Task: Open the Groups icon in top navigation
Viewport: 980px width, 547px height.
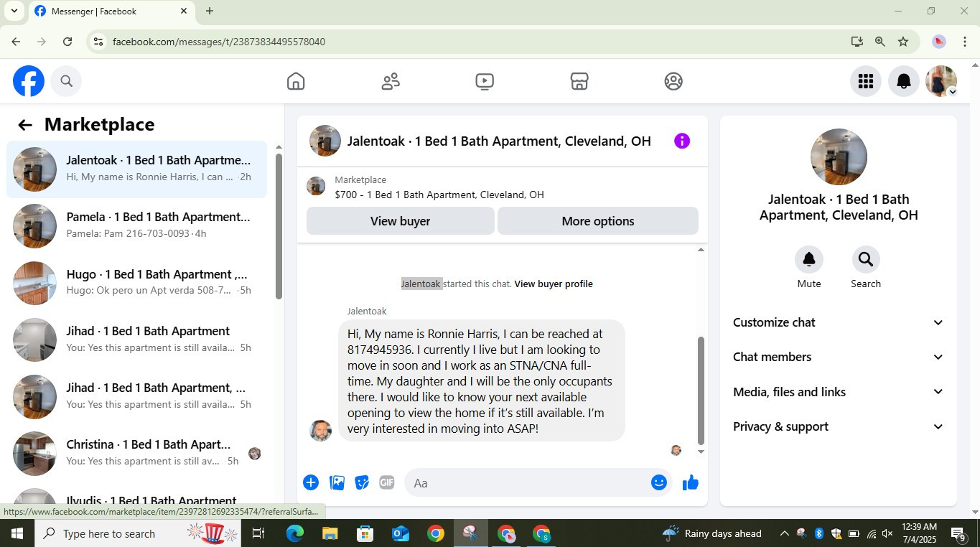Action: pyautogui.click(x=673, y=81)
